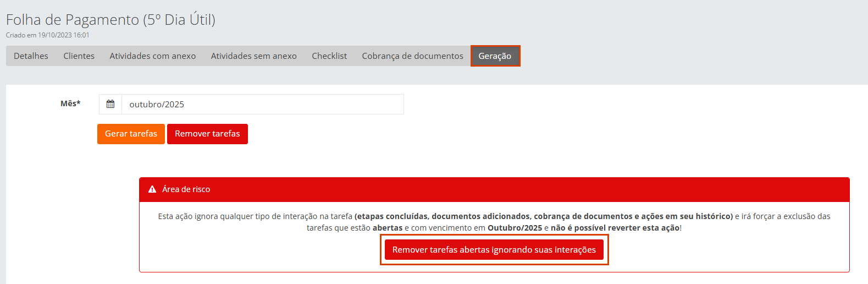Switch to the Detalhes tab

[31, 56]
